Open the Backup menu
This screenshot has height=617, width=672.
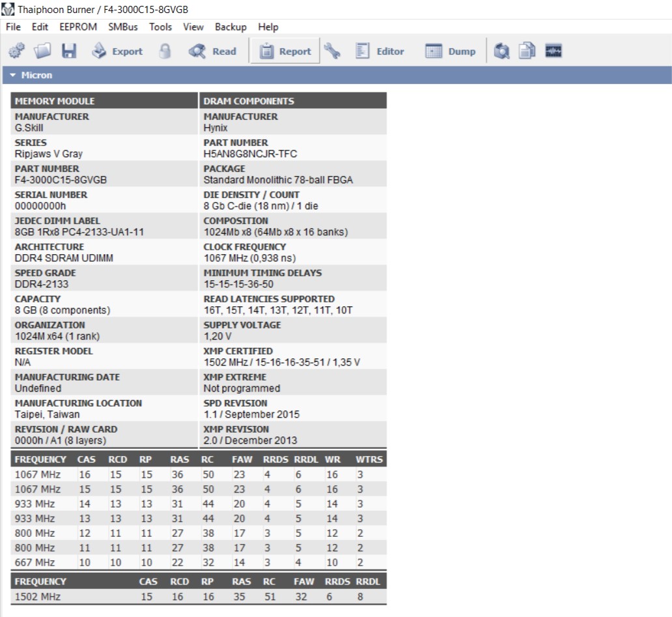231,27
